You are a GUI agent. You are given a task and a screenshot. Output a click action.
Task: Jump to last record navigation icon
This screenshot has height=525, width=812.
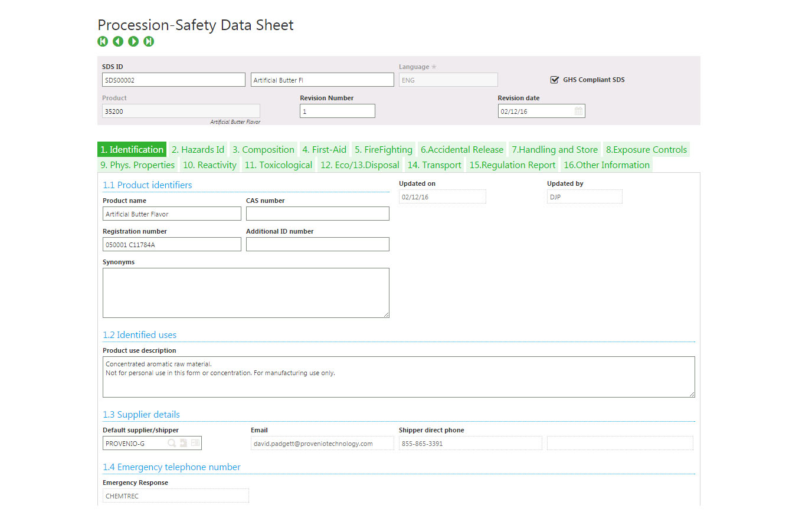tap(149, 41)
